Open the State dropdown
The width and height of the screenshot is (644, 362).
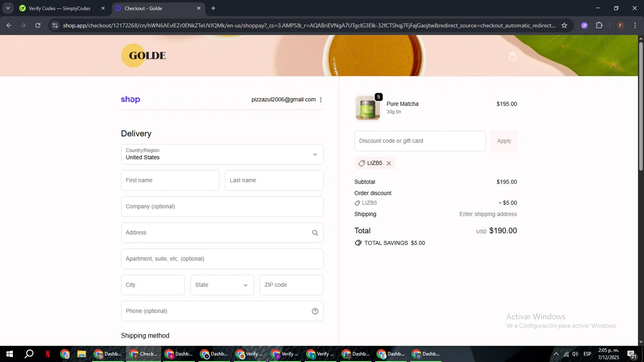(x=222, y=285)
